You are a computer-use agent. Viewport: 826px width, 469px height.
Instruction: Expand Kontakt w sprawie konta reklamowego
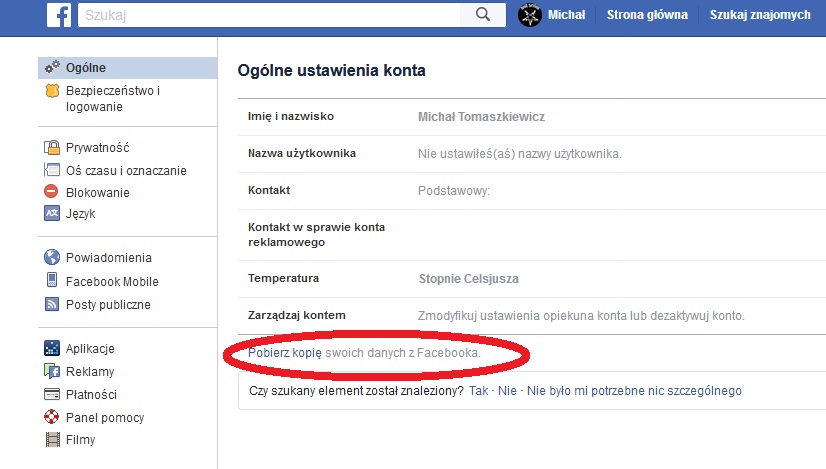tap(532, 235)
